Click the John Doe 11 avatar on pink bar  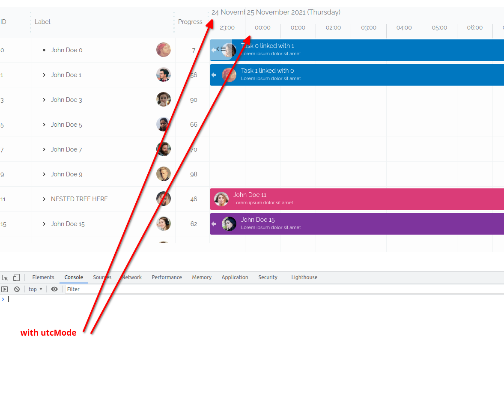pyautogui.click(x=221, y=199)
